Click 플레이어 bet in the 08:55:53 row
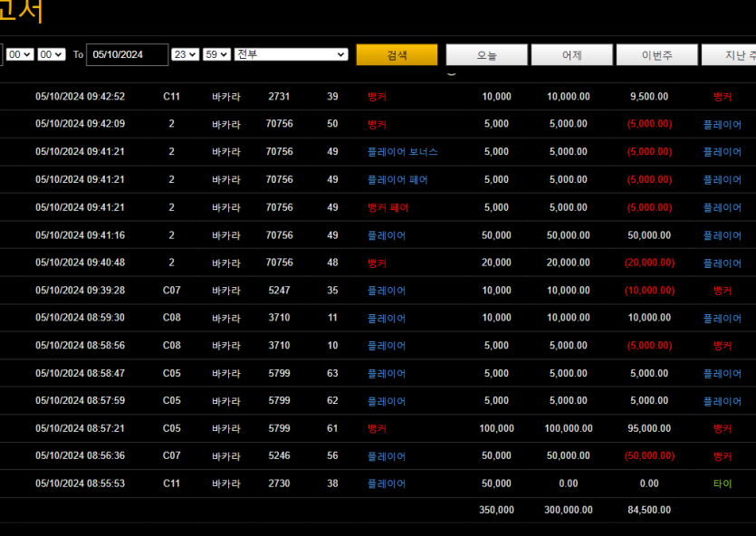Image resolution: width=756 pixels, height=536 pixels. click(386, 483)
